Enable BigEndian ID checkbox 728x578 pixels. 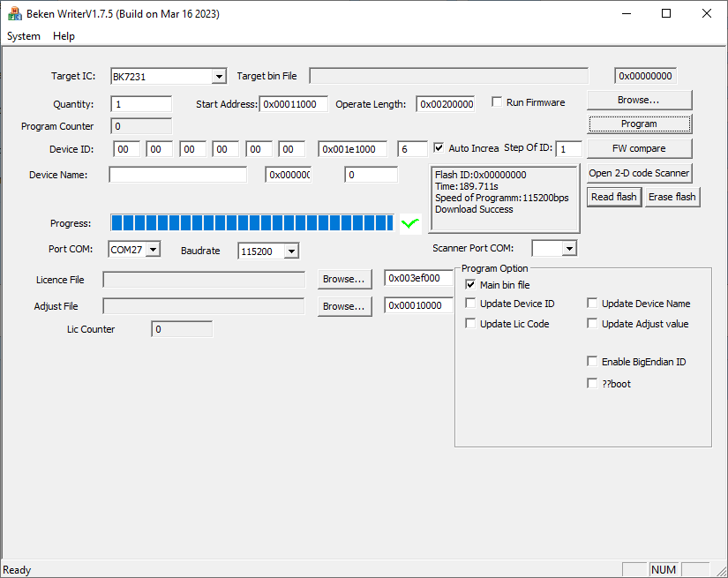point(592,362)
